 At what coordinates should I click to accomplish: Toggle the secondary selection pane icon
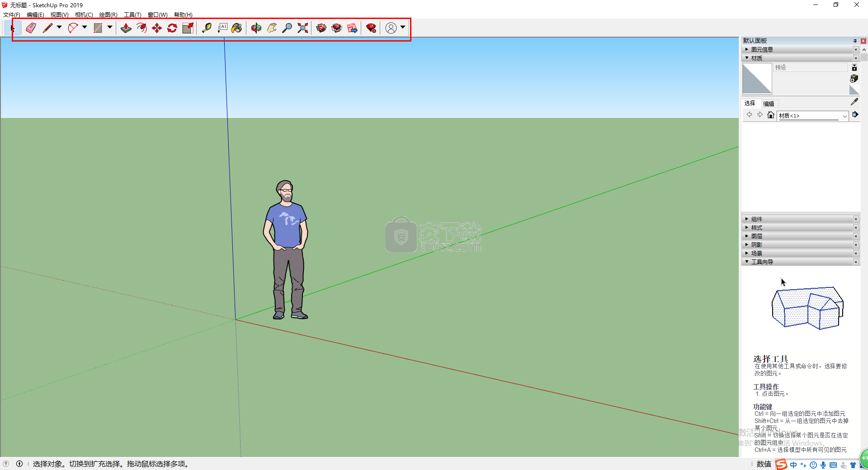(x=854, y=67)
